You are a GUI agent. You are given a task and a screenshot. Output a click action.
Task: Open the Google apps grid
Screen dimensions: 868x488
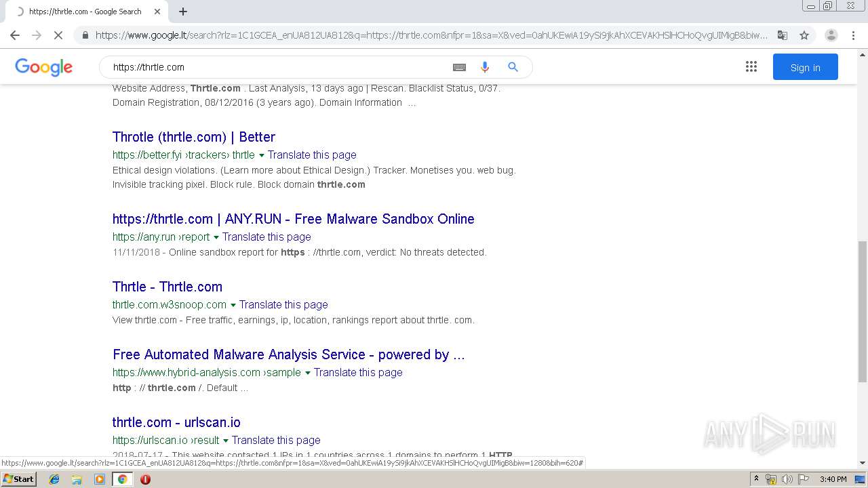pos(751,67)
